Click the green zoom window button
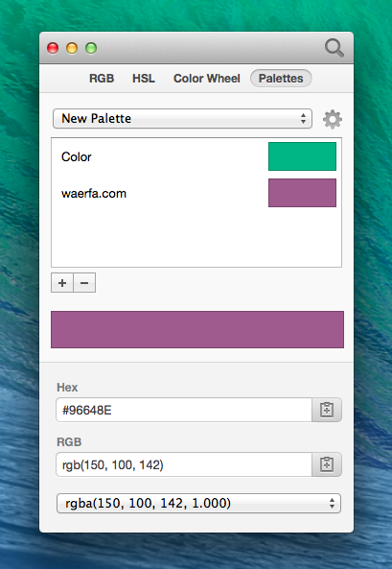The image size is (392, 569). tap(91, 48)
